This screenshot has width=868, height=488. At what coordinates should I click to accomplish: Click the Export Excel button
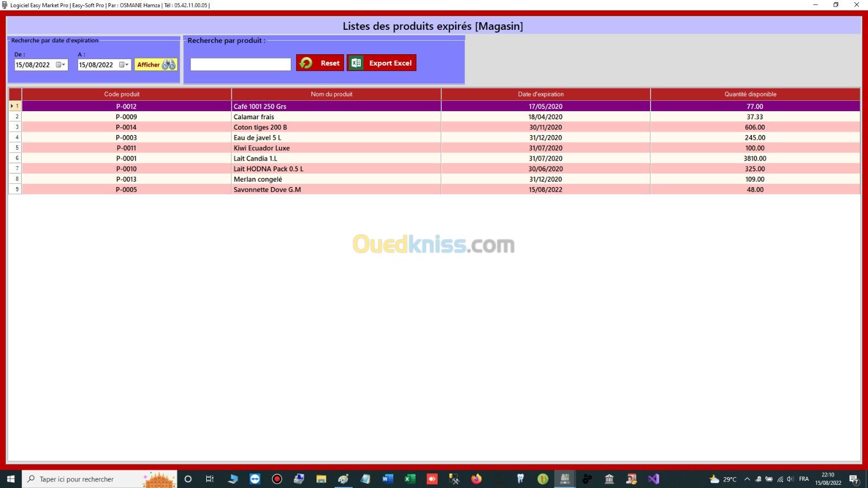pyautogui.click(x=381, y=63)
